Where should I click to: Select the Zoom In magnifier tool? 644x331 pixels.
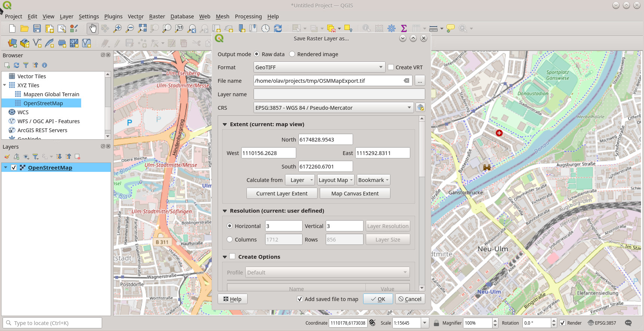[x=117, y=28]
